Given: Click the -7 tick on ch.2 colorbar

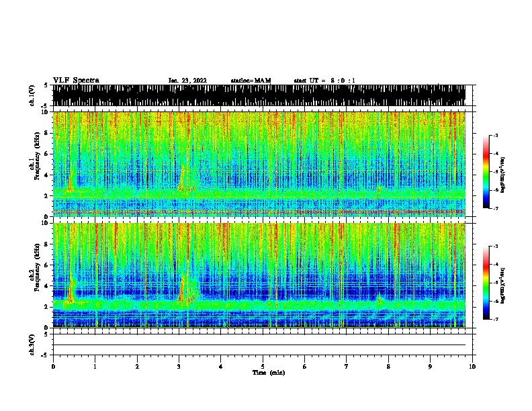Looking at the screenshot, I should click(x=496, y=319).
